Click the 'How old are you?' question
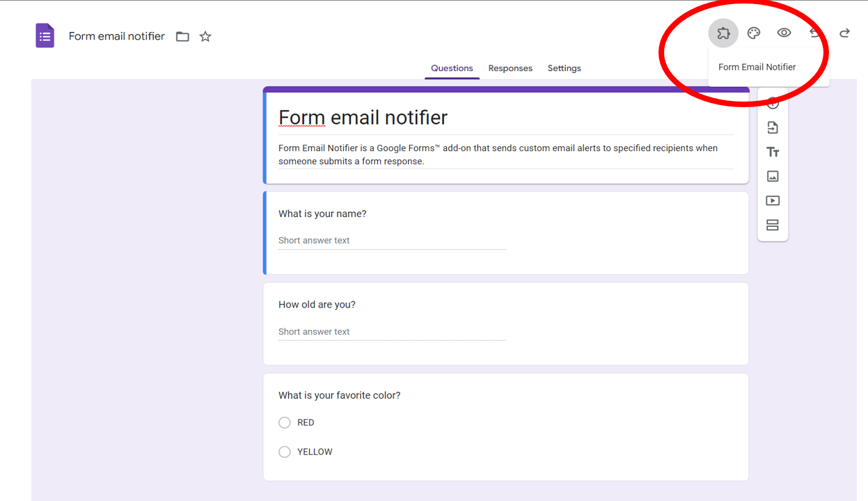This screenshot has width=868, height=501. (317, 305)
